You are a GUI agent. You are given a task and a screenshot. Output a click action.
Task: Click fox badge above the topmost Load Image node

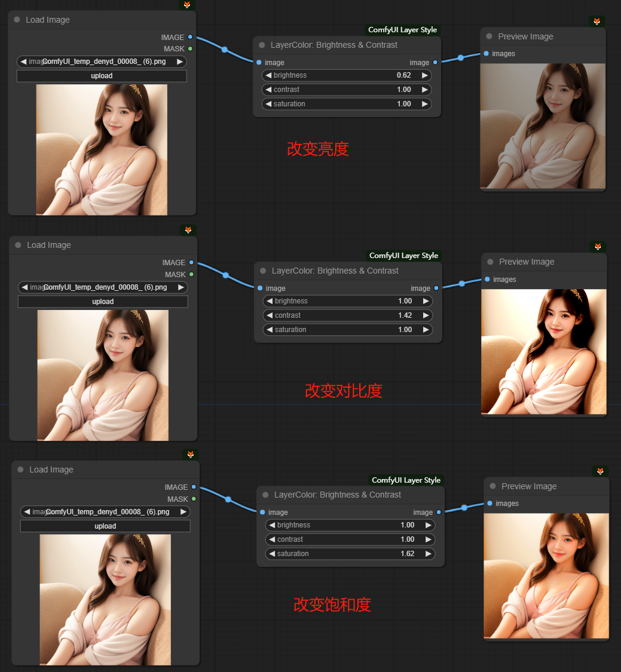[x=187, y=5]
